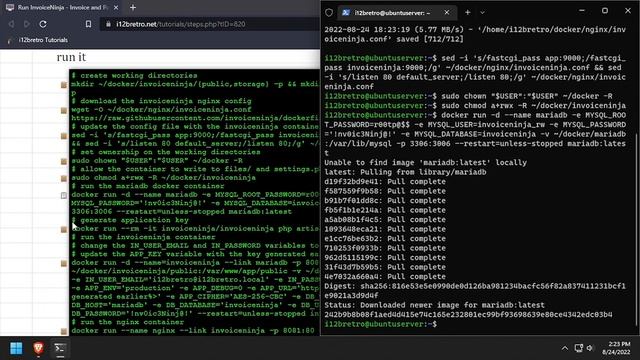
Task: Click 'd19f32bd9e41: Pull complete' terminal line
Action: 385,182
